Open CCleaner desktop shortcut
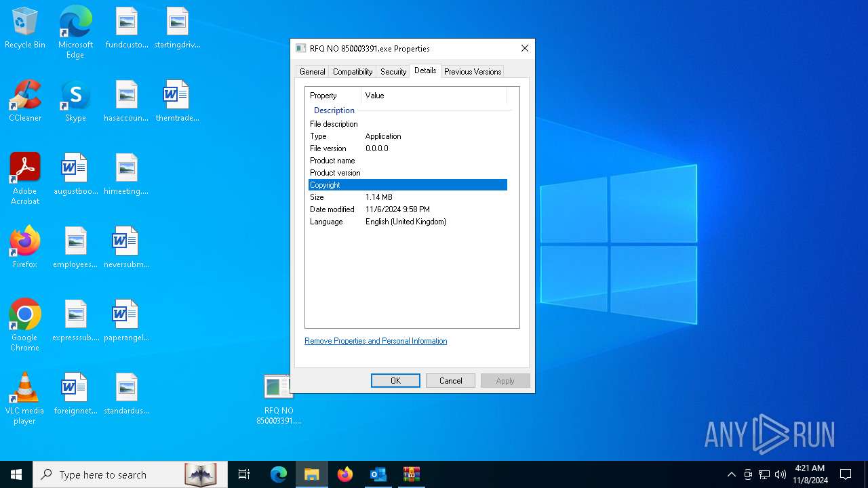 point(25,101)
